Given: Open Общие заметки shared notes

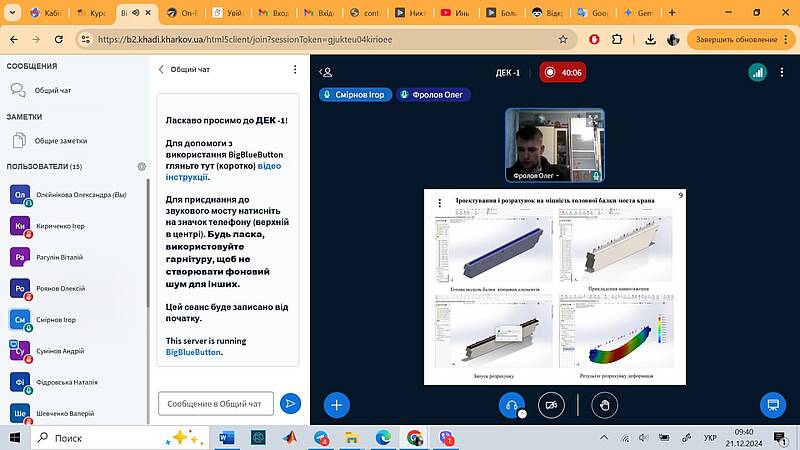Looking at the screenshot, I should [x=60, y=141].
